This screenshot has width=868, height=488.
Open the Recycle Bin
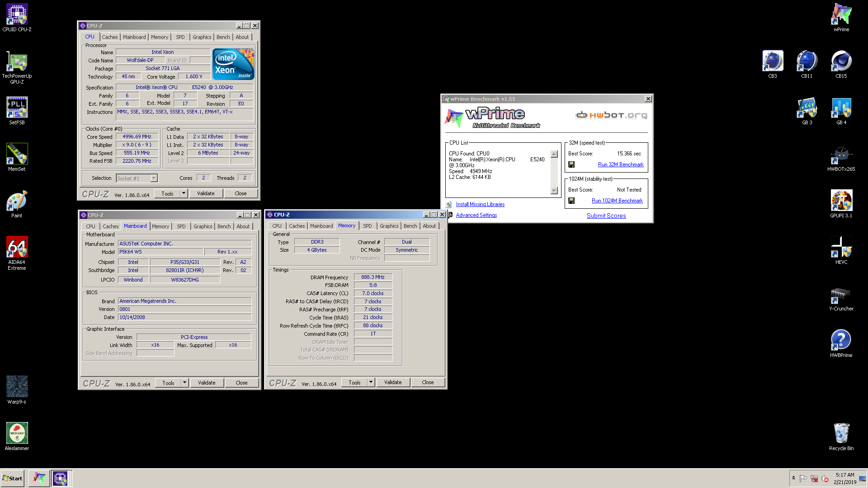(841, 436)
